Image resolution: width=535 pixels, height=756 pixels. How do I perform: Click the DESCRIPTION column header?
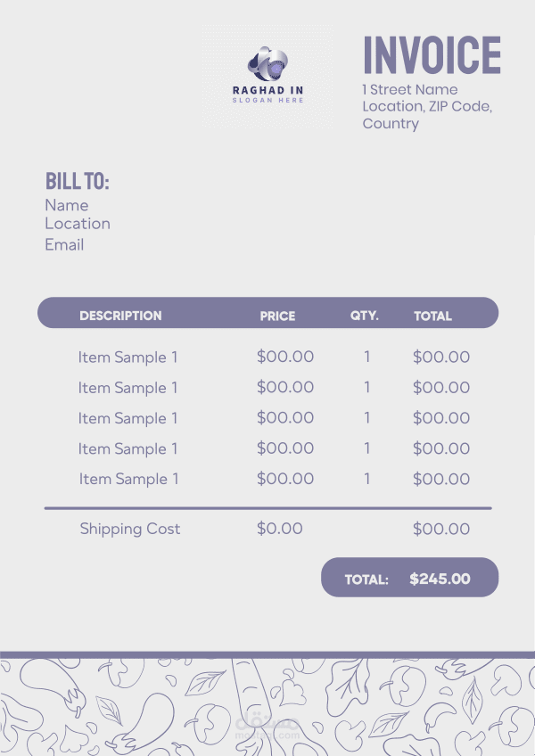(120, 316)
